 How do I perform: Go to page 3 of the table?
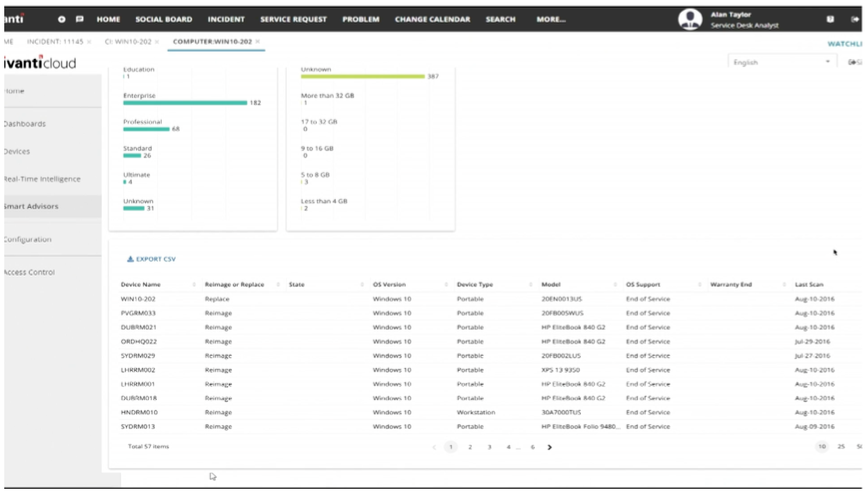pos(489,447)
